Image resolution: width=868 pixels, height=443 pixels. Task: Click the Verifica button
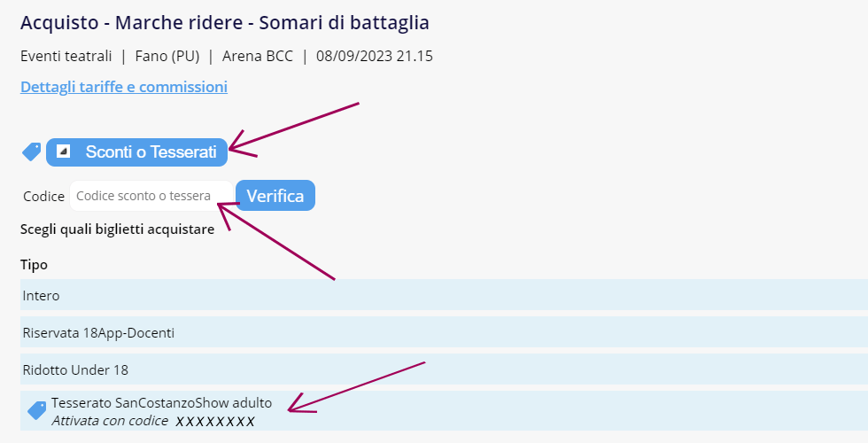(275, 196)
